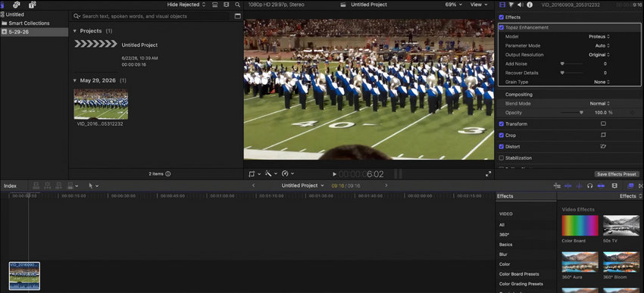The height and width of the screenshot is (293, 644).
Task: Open the Blend Mode dropdown
Action: pyautogui.click(x=599, y=104)
